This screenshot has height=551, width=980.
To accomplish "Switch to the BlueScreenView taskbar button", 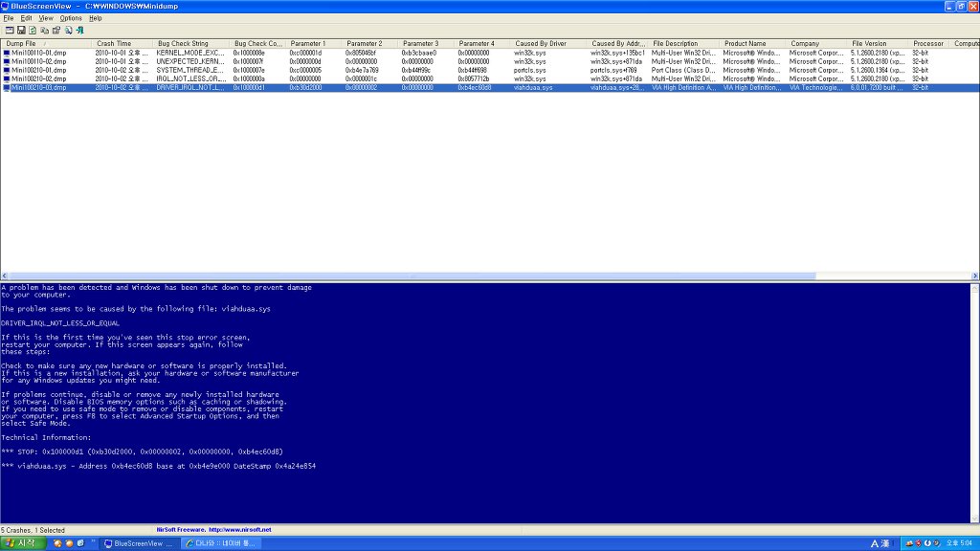I will 138,543.
